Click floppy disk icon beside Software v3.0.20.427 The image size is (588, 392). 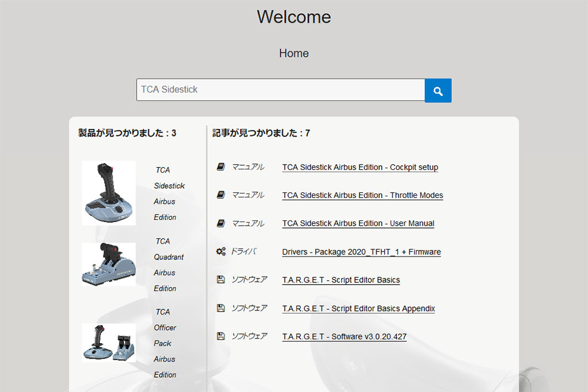click(221, 336)
